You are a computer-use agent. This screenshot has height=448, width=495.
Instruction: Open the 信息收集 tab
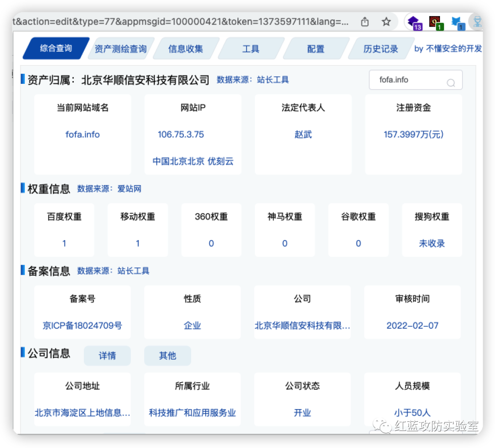click(x=186, y=49)
